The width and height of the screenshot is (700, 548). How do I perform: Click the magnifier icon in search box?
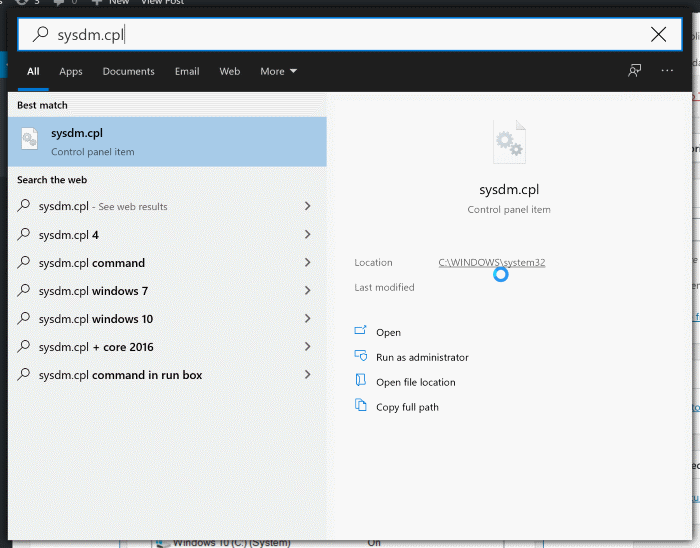pos(41,34)
